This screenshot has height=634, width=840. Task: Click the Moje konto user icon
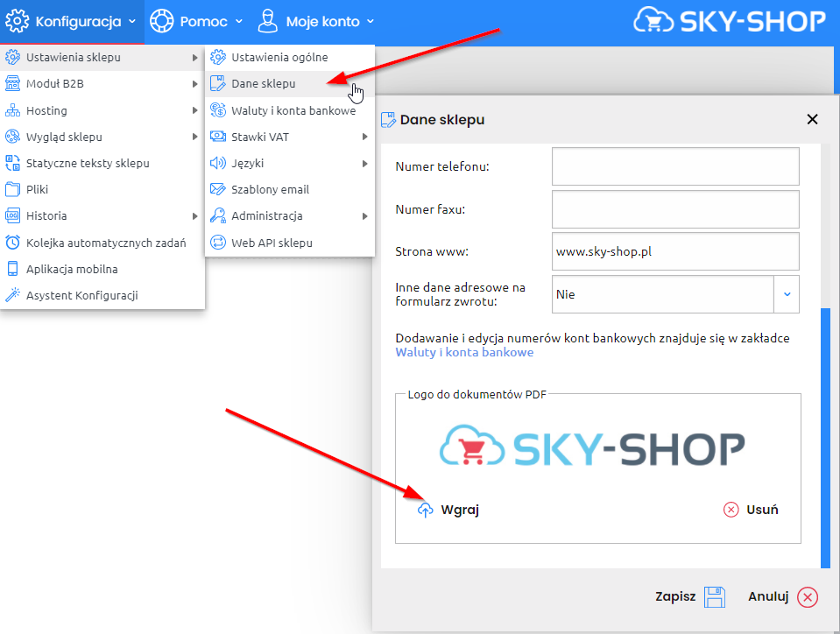tap(267, 21)
